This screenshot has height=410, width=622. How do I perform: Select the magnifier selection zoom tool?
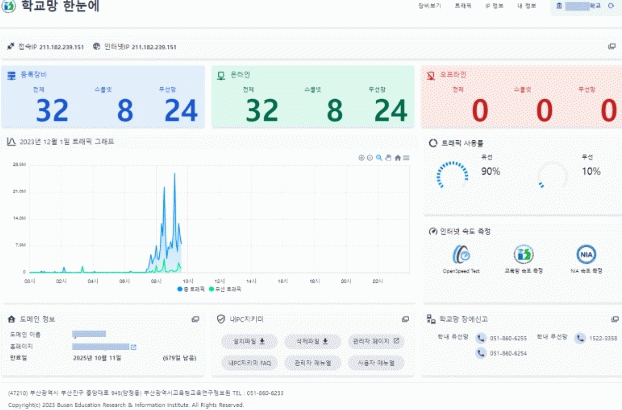click(x=379, y=158)
